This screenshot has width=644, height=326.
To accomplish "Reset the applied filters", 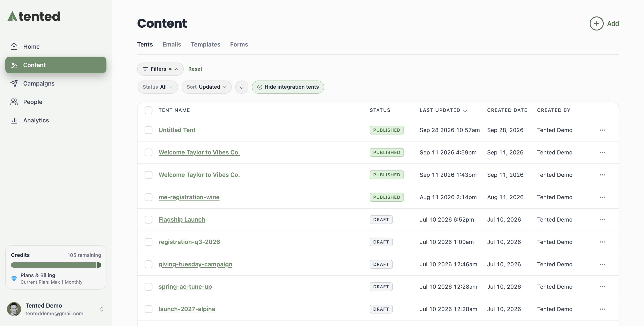I will (x=195, y=69).
